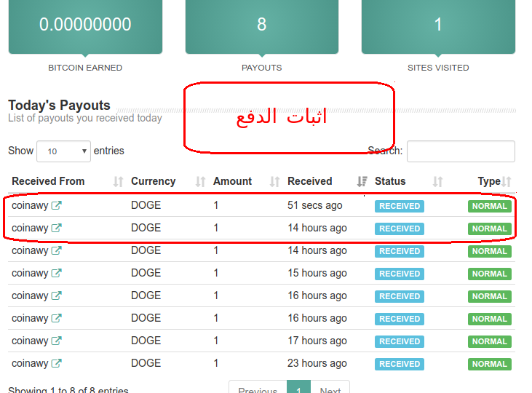Sort table by Amount column
The width and height of the screenshot is (532, 393).
tap(247, 181)
